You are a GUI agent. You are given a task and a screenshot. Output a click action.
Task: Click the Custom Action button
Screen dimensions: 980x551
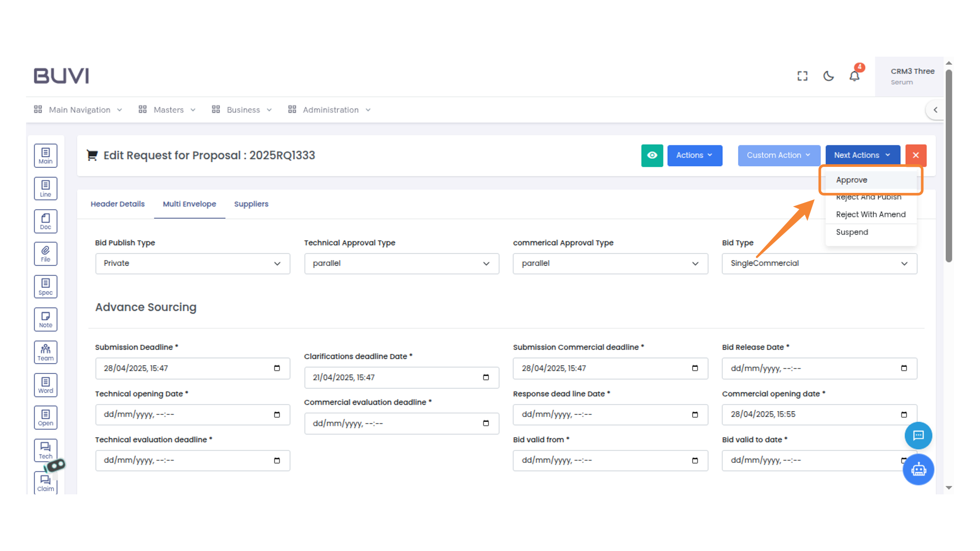point(778,155)
